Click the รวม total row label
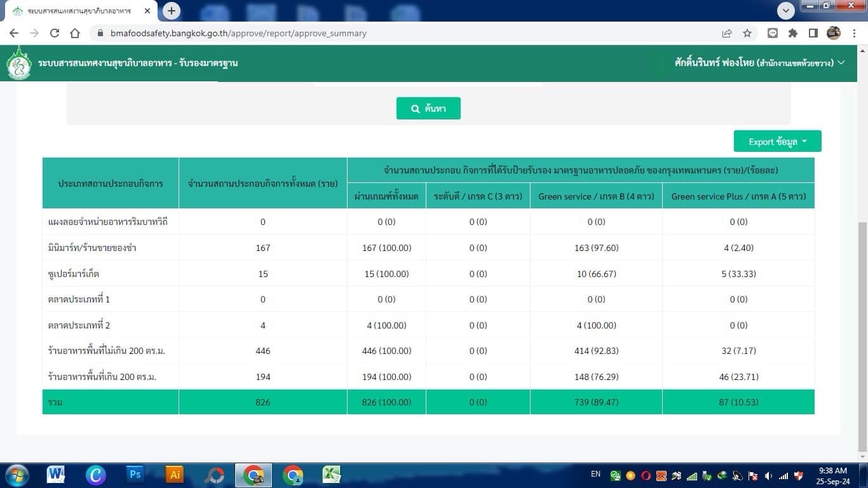Image resolution: width=868 pixels, height=488 pixels. click(55, 402)
